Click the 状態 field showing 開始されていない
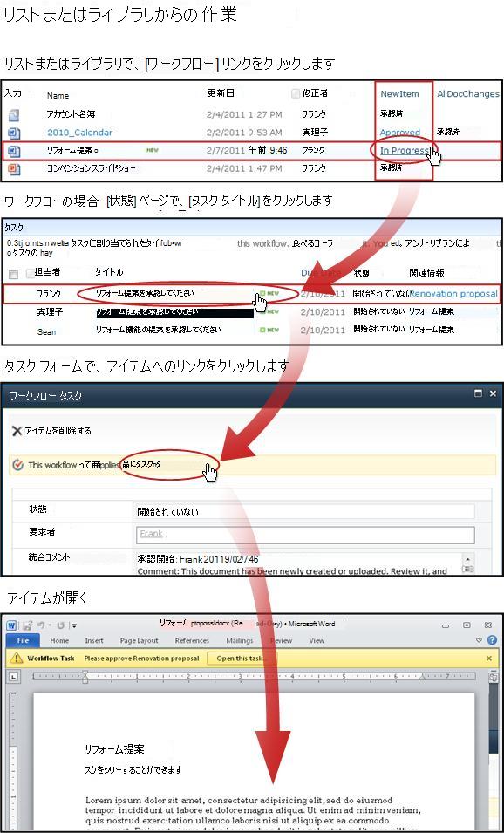Screen dimensions: 504x833 305,512
